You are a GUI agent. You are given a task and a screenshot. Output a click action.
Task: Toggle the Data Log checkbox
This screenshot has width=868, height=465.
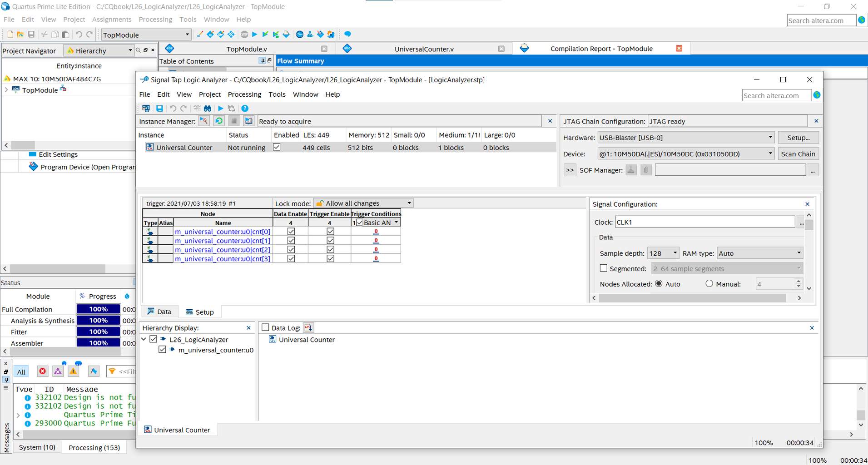266,328
